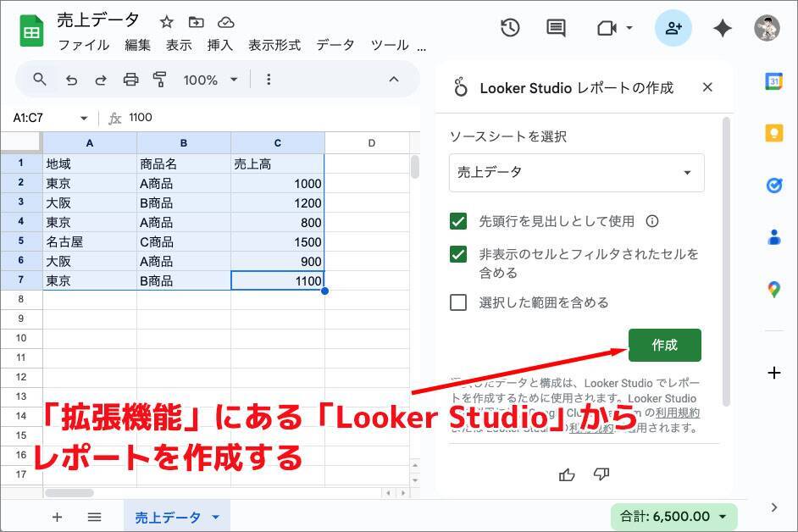Viewport: 798px width, 532px height.
Task: Expand the 100% zoom dropdown
Action: pos(210,80)
